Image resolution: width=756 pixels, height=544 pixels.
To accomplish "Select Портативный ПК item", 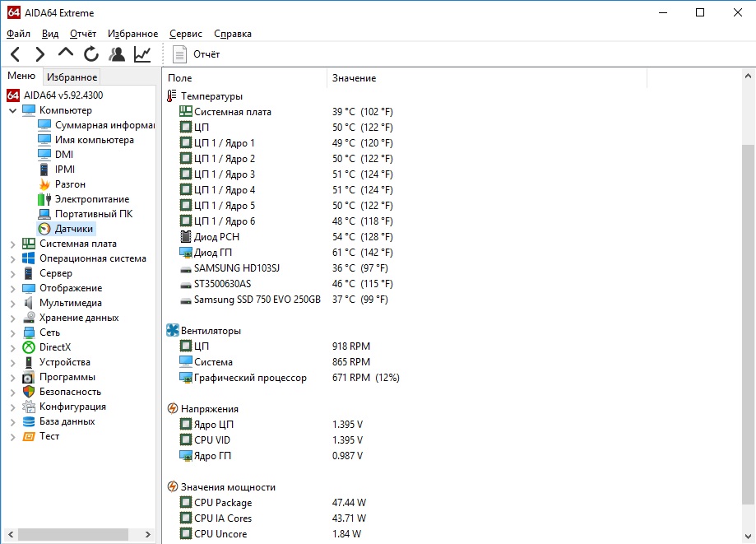I will point(86,214).
